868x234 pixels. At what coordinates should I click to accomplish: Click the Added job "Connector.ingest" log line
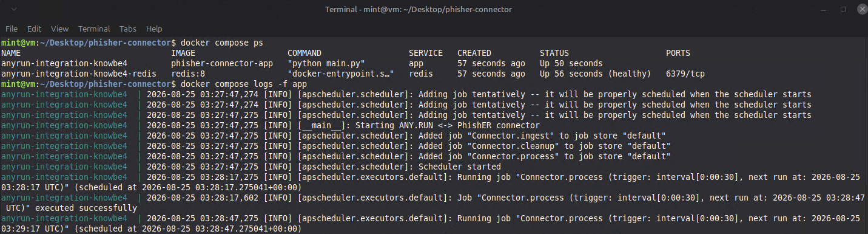coord(542,136)
